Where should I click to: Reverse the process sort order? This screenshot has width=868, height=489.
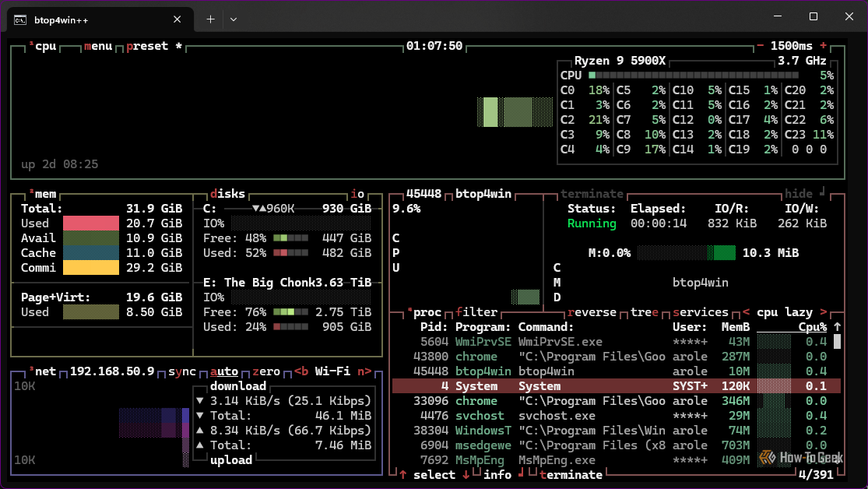coord(592,312)
